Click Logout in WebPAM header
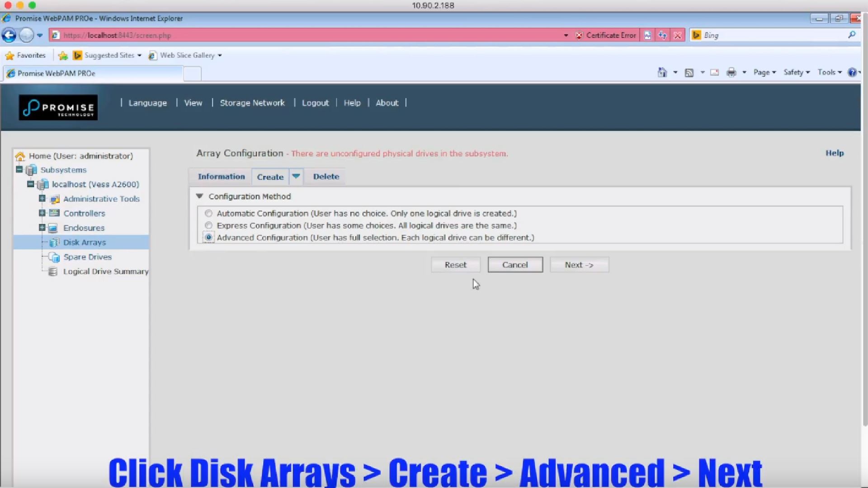Screen dimensions: 868x488 click(x=315, y=103)
